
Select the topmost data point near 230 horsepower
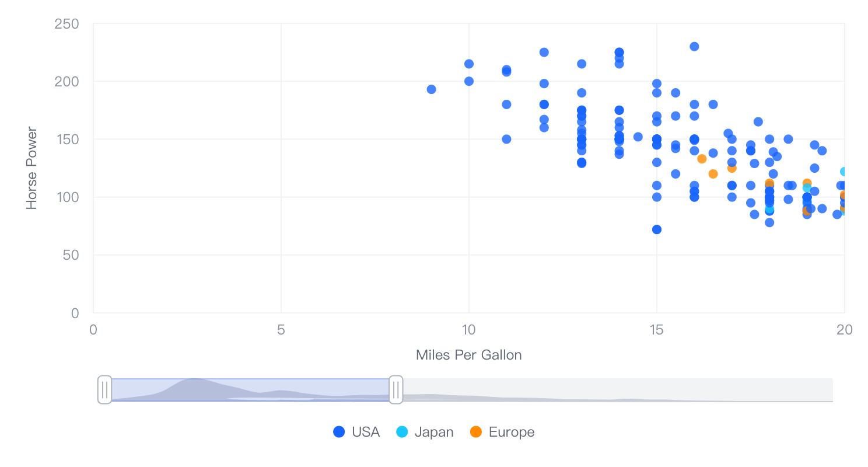694,47
